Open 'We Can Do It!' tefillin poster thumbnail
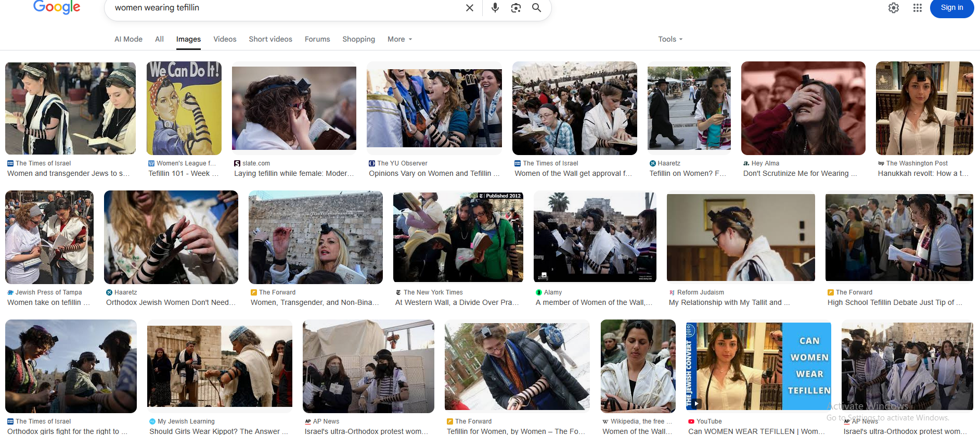 coord(184,108)
